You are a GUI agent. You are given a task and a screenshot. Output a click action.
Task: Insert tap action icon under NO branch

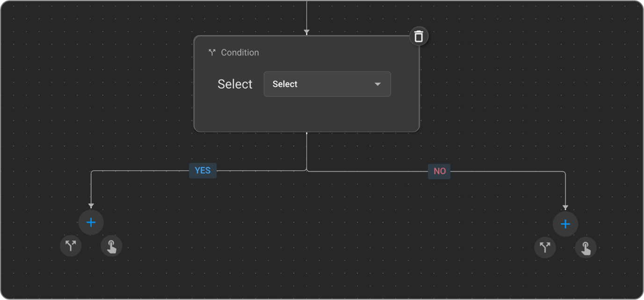pos(586,248)
